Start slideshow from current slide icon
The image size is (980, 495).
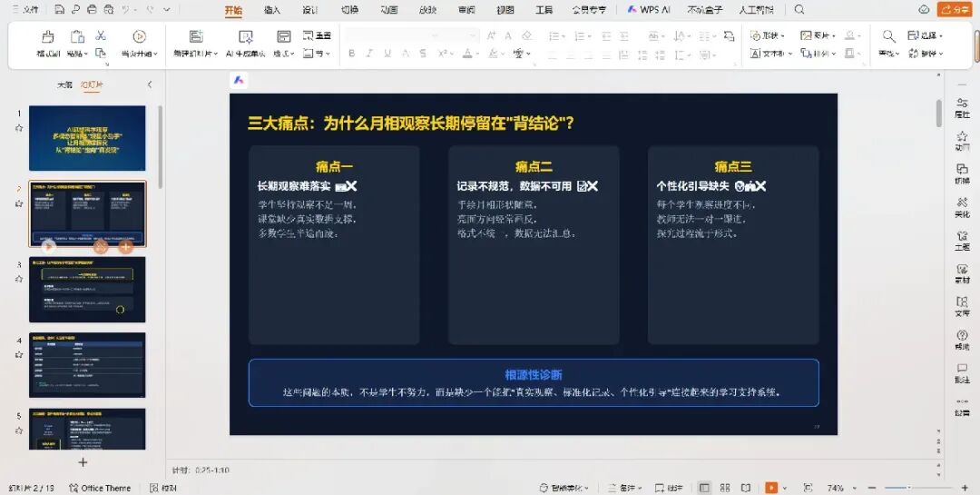140,36
